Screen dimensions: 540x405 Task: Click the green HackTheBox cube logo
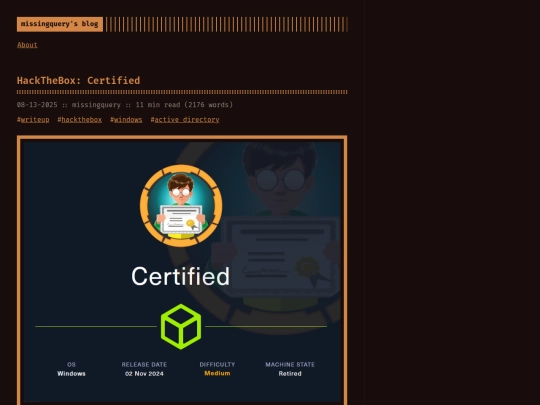[x=181, y=326]
